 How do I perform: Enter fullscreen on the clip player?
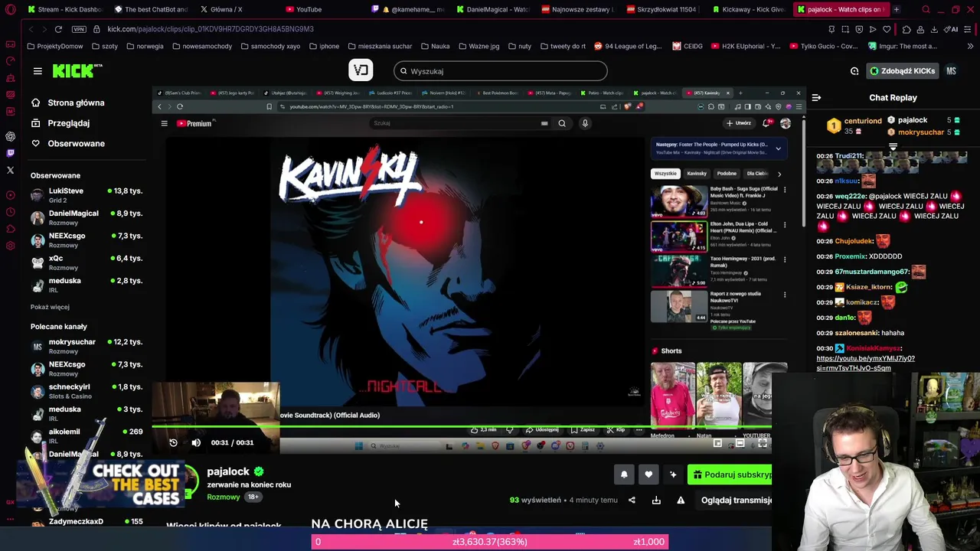(763, 443)
